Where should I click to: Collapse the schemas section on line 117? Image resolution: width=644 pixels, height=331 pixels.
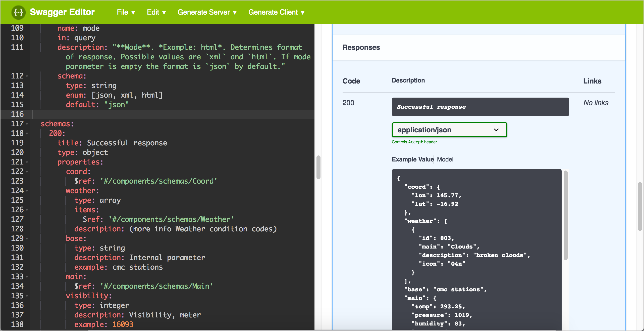click(x=27, y=124)
